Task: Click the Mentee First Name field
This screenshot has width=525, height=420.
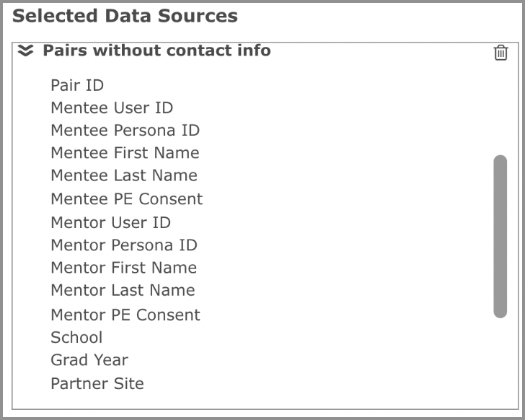Action: click(x=125, y=152)
